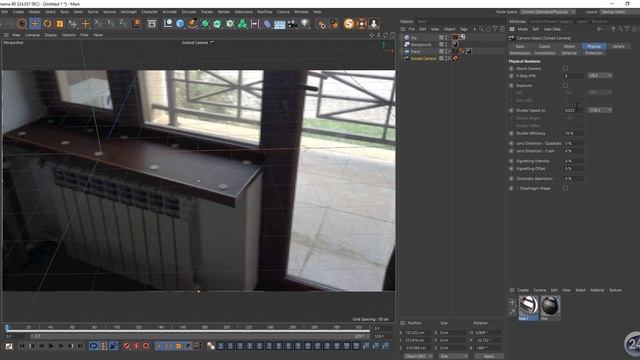
Task: Enable the Movie Camera checkbox
Action: [565, 68]
